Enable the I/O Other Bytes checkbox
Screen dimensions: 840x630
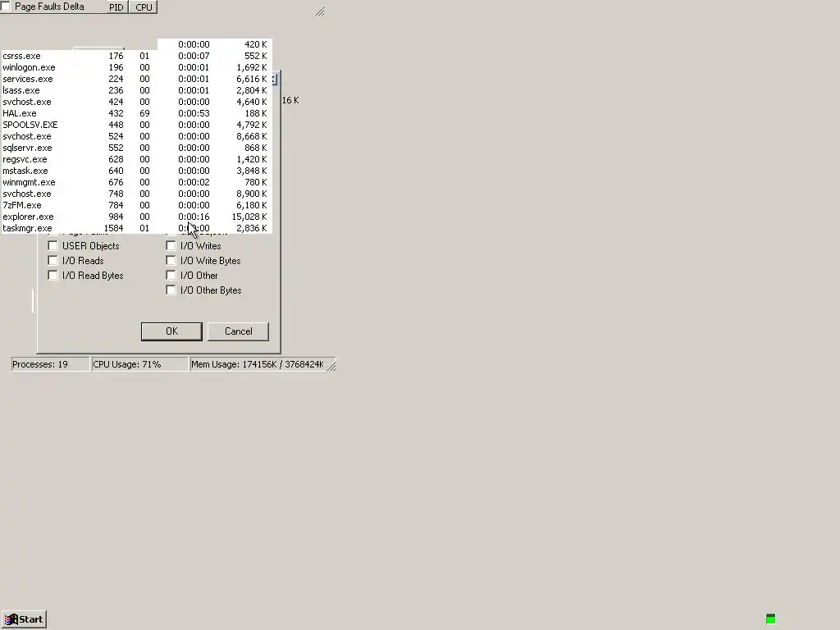click(171, 290)
